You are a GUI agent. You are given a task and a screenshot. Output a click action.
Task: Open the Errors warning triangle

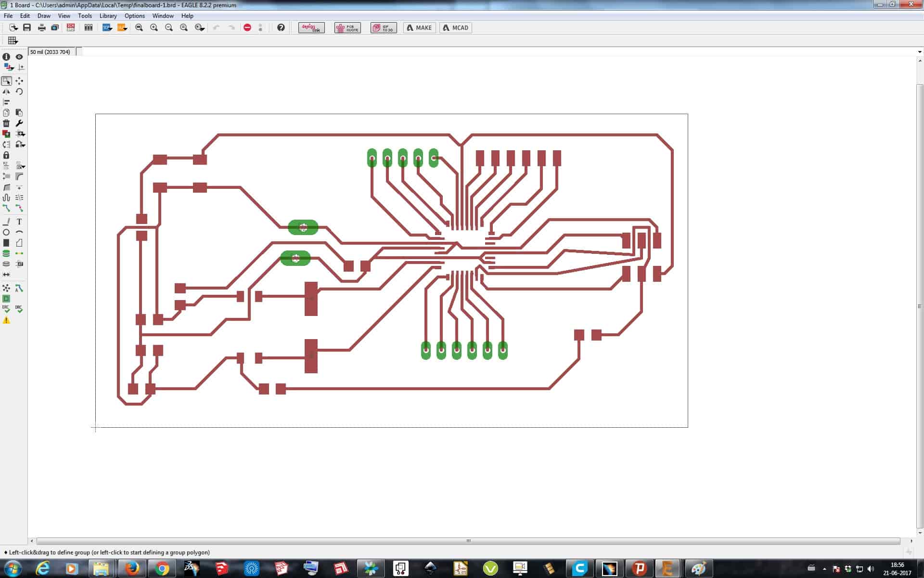[x=6, y=320]
